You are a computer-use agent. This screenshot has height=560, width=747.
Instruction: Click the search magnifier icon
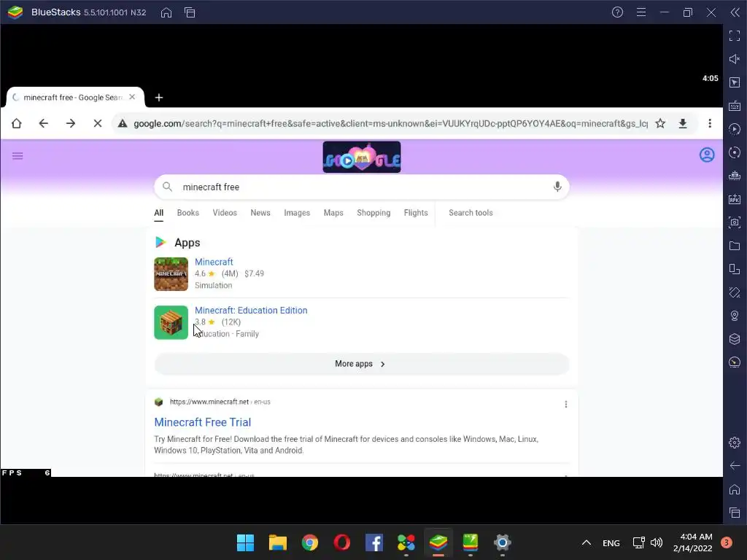click(167, 187)
